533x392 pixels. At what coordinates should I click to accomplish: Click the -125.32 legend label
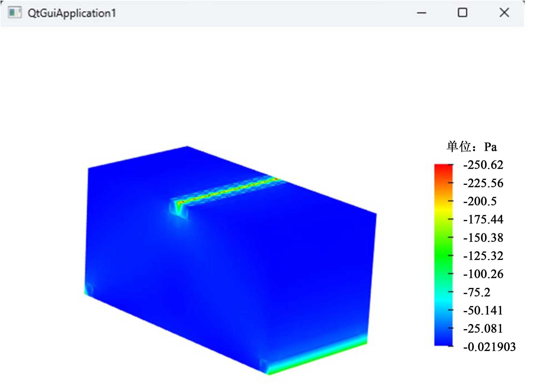tap(483, 256)
